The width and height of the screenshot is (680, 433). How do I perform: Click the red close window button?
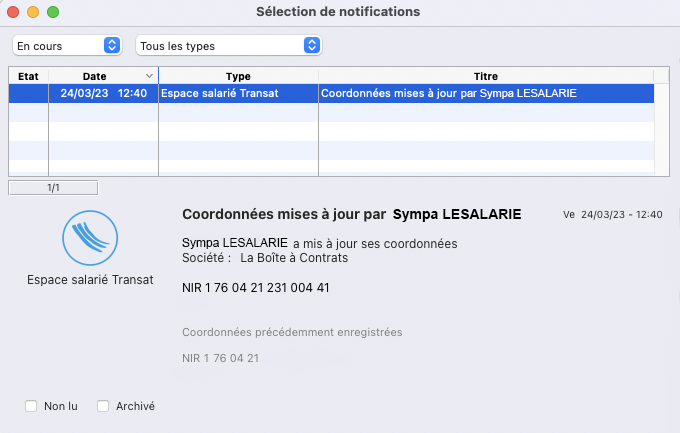pyautogui.click(x=13, y=12)
